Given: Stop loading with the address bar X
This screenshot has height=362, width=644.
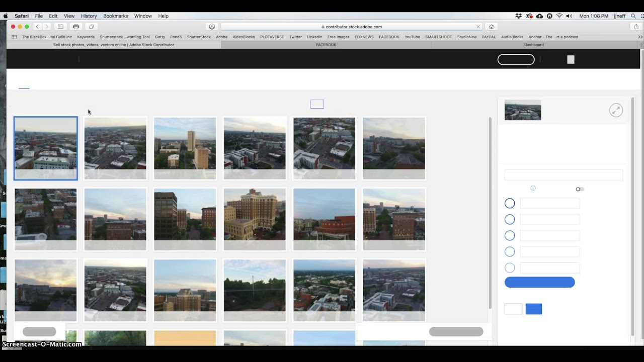Looking at the screenshot, I should click(x=478, y=27).
